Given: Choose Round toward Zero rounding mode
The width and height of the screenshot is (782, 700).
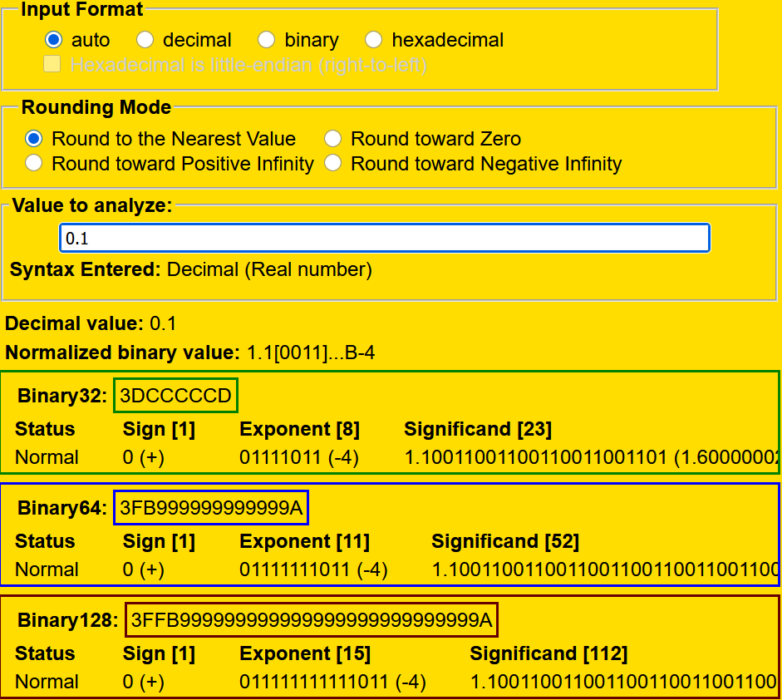Looking at the screenshot, I should coord(332,139).
